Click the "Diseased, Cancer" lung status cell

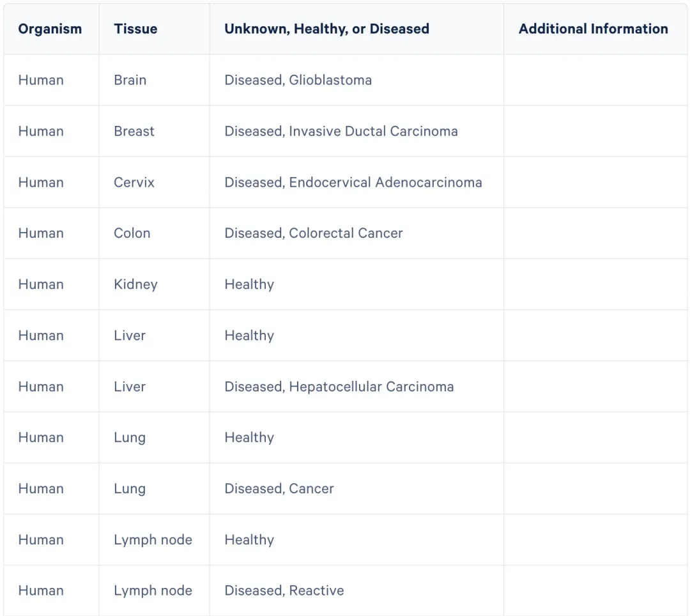[279, 489]
